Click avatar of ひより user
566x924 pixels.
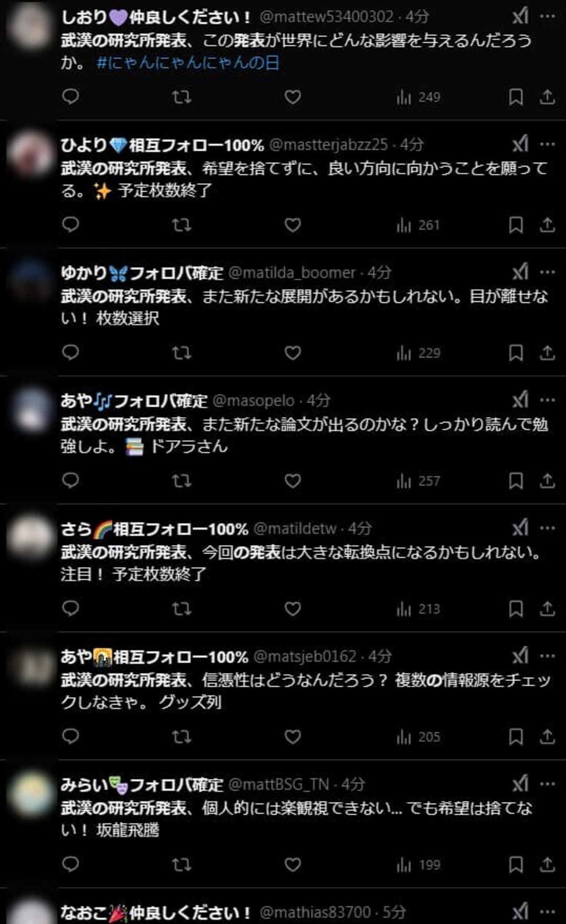coord(30,154)
